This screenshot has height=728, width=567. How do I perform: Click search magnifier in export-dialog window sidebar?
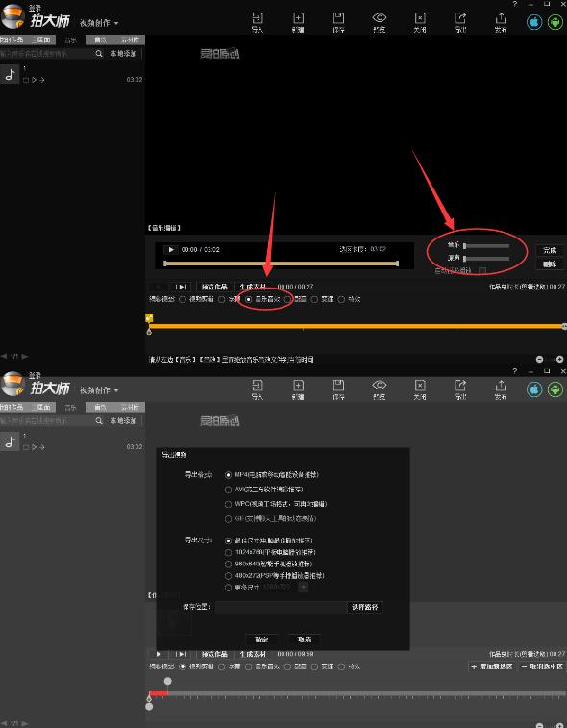(x=99, y=420)
